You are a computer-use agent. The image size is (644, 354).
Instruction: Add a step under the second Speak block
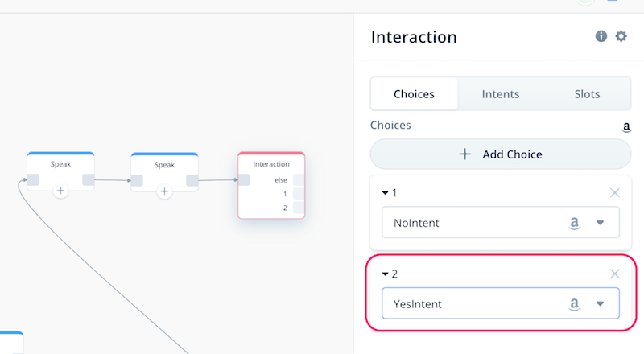[x=164, y=191]
